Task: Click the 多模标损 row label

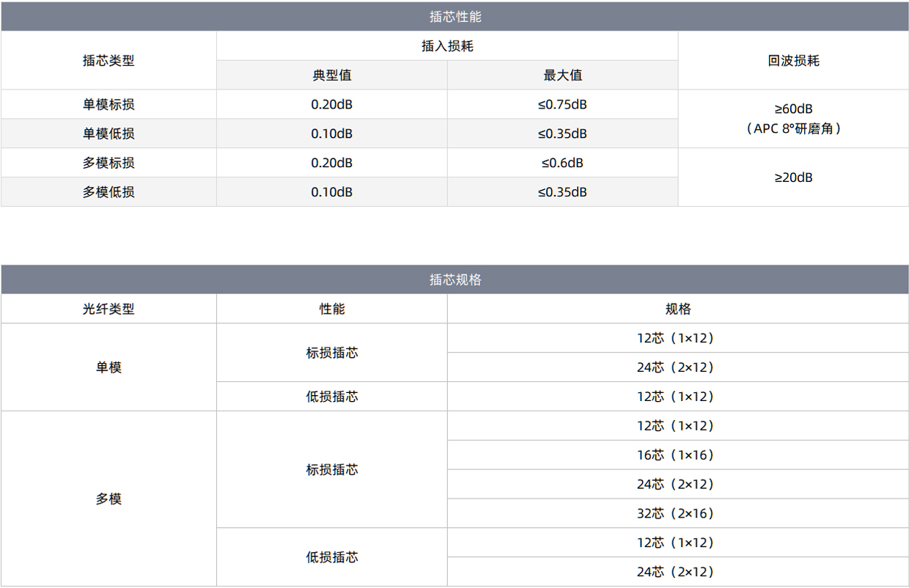Action: coord(108,163)
